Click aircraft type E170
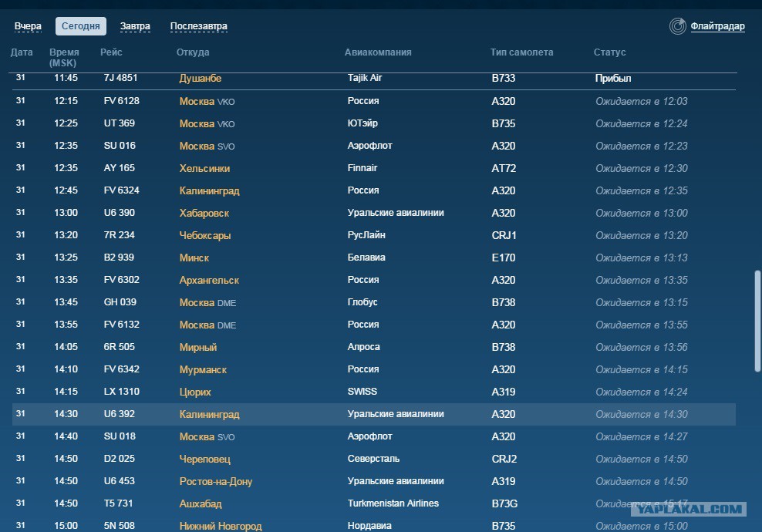This screenshot has width=762, height=532. (x=503, y=258)
